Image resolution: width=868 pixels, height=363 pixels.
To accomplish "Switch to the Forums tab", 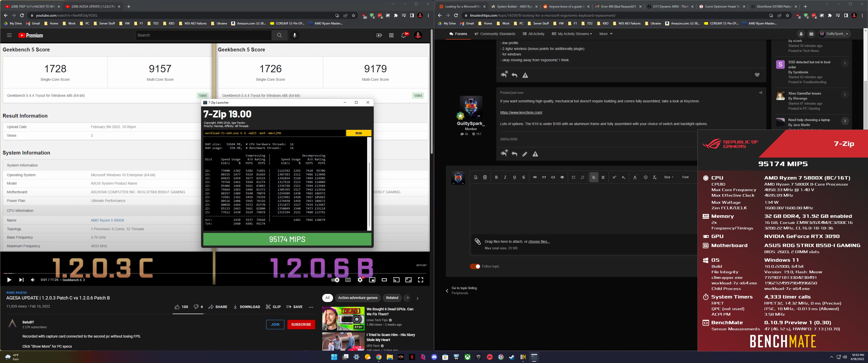I will [x=458, y=34].
